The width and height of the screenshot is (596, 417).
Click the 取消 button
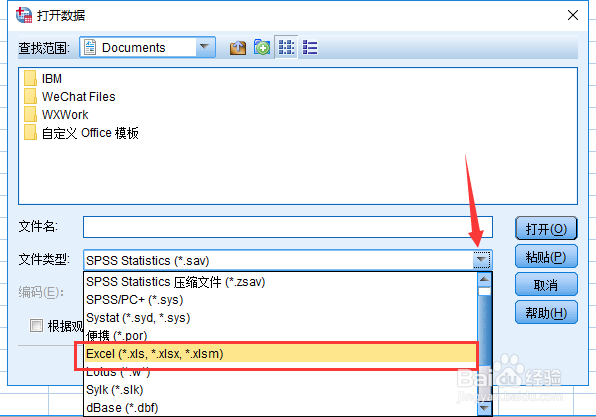[546, 285]
